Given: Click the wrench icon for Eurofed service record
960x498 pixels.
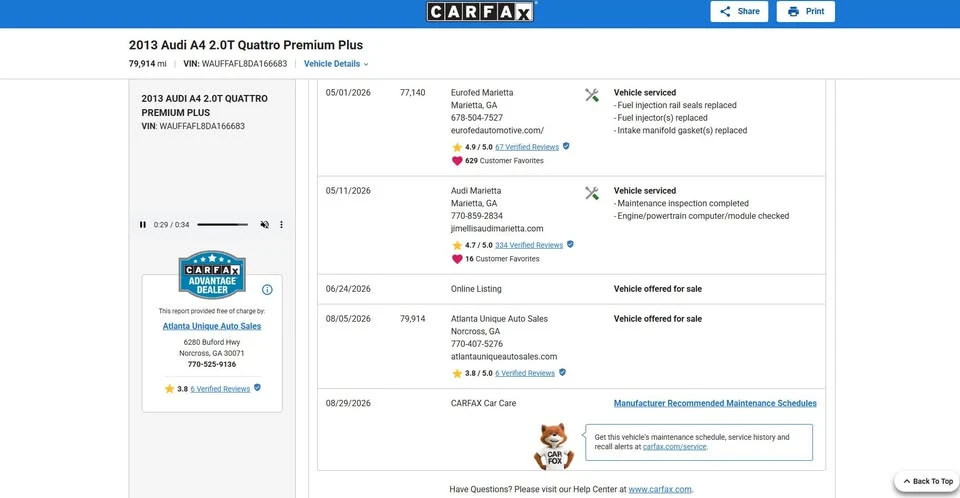Looking at the screenshot, I should click(x=591, y=95).
